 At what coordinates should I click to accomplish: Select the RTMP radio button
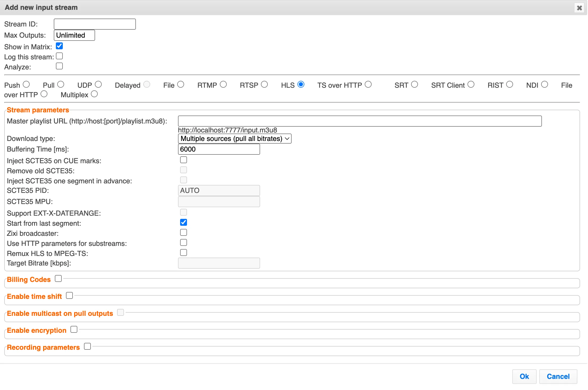coord(223,85)
